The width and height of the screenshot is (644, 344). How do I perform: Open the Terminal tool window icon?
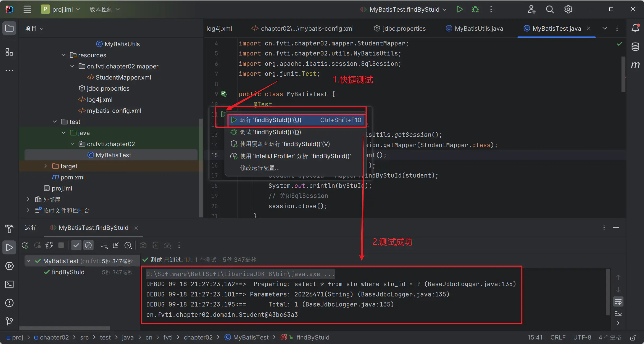coord(9,285)
